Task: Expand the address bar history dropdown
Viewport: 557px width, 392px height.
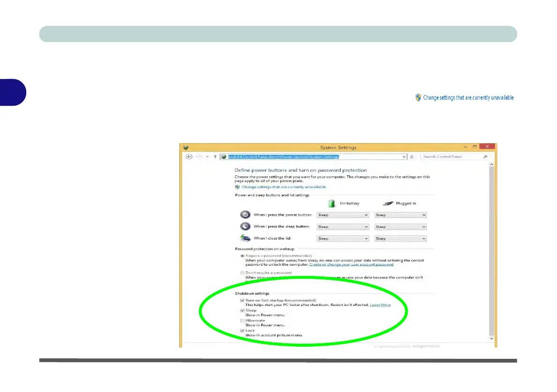Action: coord(404,157)
